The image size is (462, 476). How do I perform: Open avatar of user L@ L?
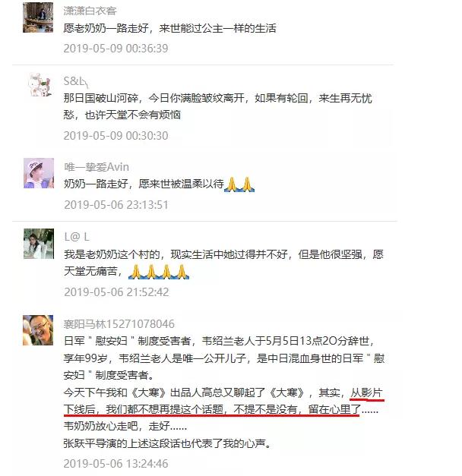(39, 244)
